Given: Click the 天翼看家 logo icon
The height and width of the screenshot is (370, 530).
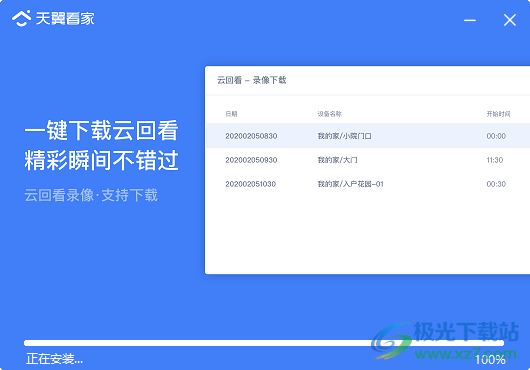Looking at the screenshot, I should 21,18.
